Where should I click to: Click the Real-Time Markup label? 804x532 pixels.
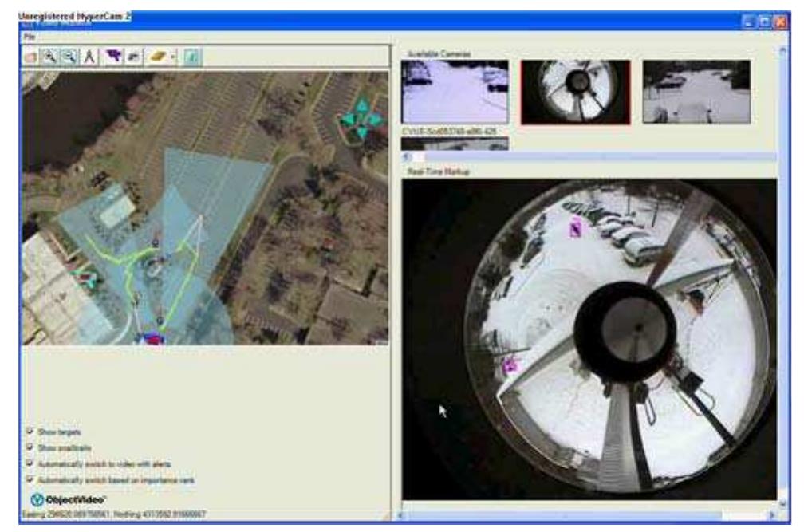pos(439,171)
